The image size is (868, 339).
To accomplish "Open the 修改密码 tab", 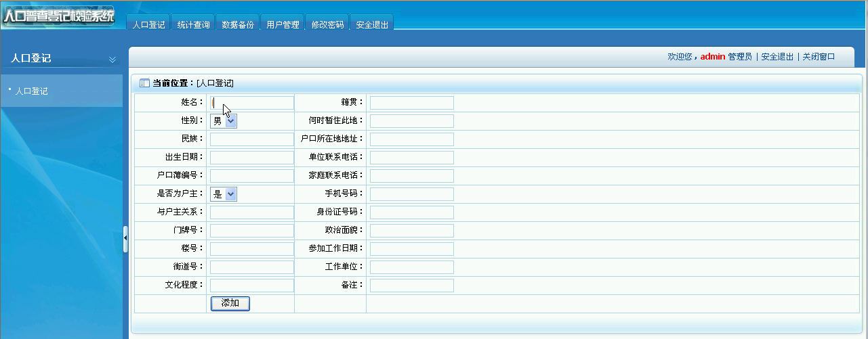I will click(x=327, y=24).
